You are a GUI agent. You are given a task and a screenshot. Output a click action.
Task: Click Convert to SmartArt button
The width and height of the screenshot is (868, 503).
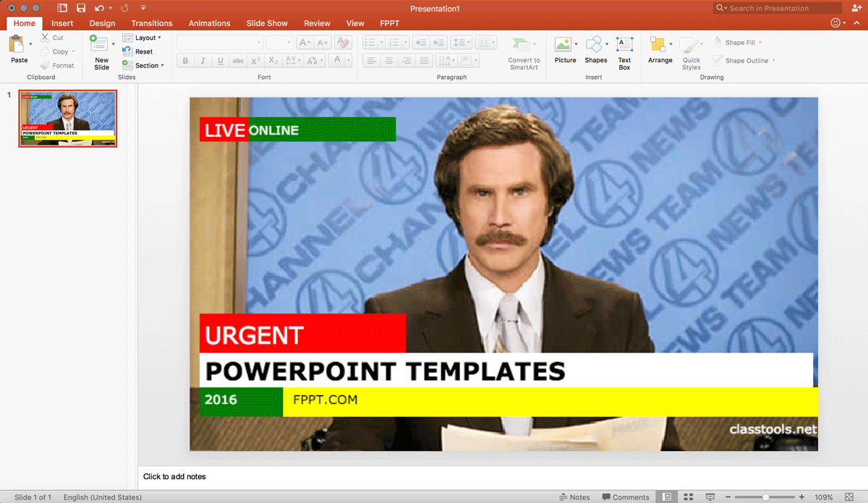[524, 53]
